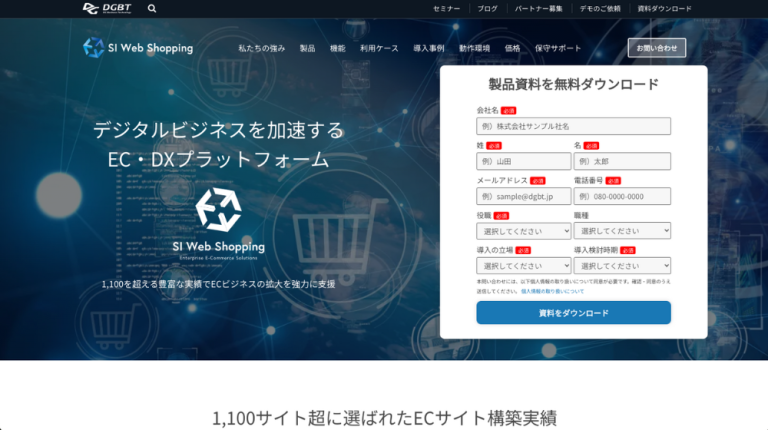Open the 価格 navigation item
The width and height of the screenshot is (768, 430).
(512, 48)
